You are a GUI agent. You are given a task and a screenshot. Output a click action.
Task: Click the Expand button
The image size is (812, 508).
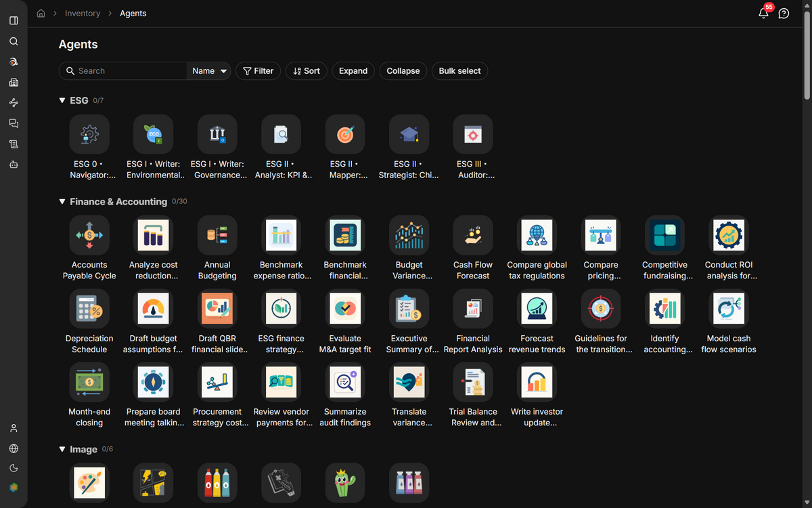[353, 70]
